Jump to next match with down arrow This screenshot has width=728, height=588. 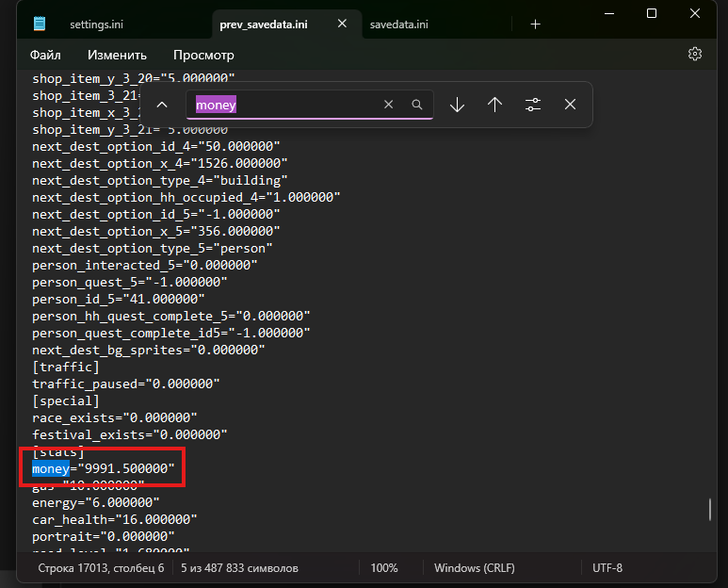pos(457,105)
